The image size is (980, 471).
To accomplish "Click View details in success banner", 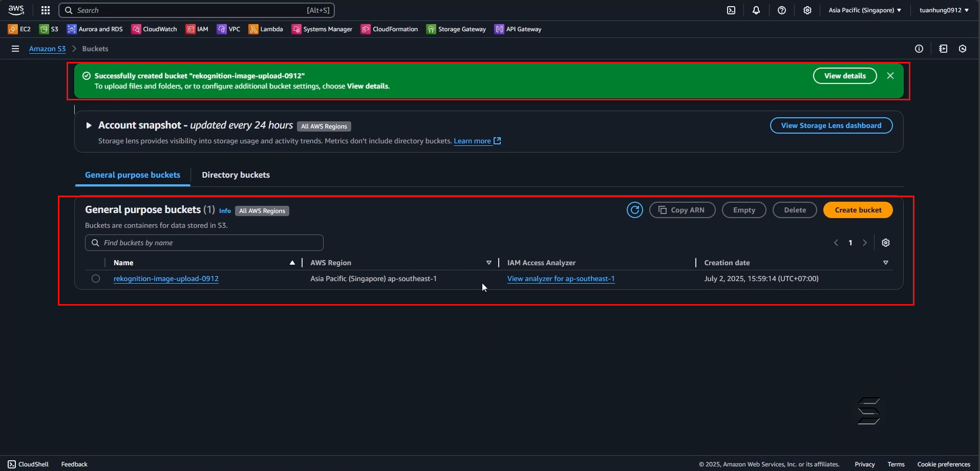I will pos(845,76).
